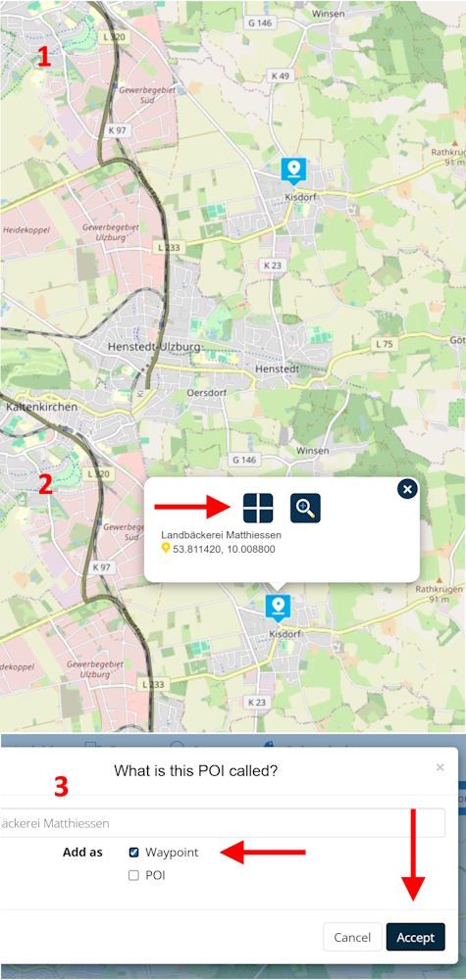Click into the POI name input field

(223, 823)
